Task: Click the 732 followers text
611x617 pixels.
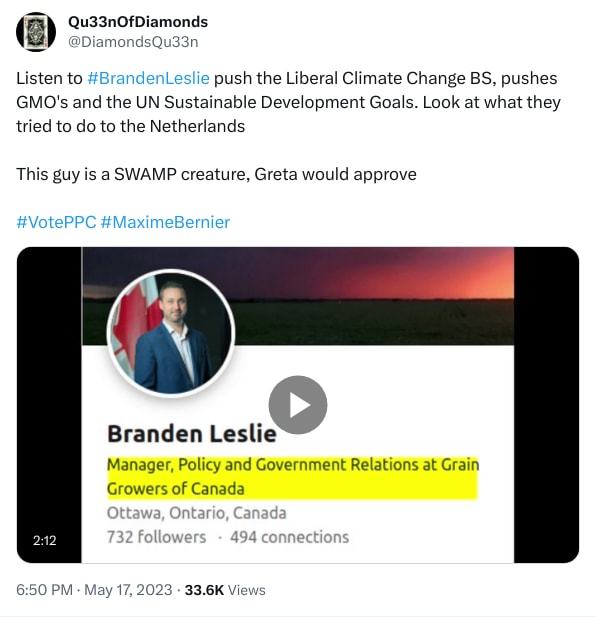Action: (x=157, y=537)
